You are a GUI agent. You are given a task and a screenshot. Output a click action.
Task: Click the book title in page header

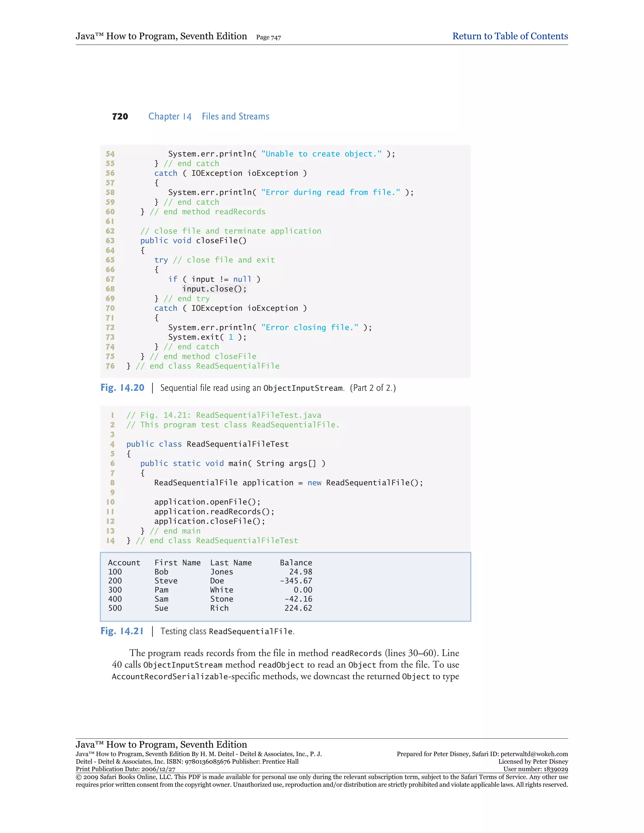click(x=161, y=36)
